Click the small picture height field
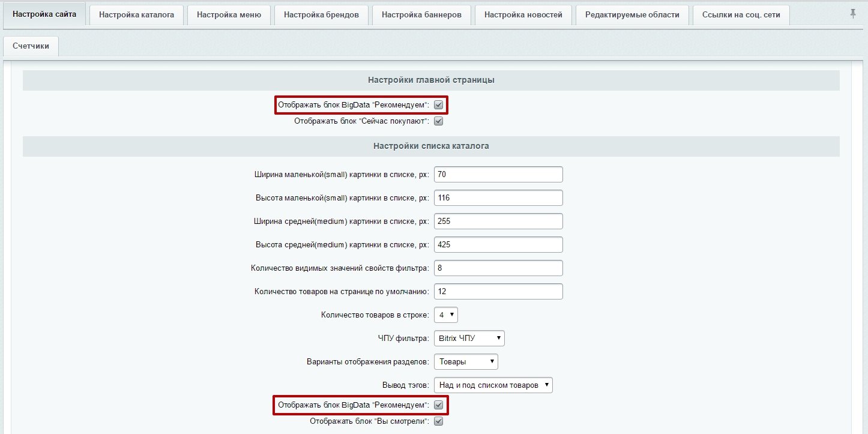 (498, 197)
